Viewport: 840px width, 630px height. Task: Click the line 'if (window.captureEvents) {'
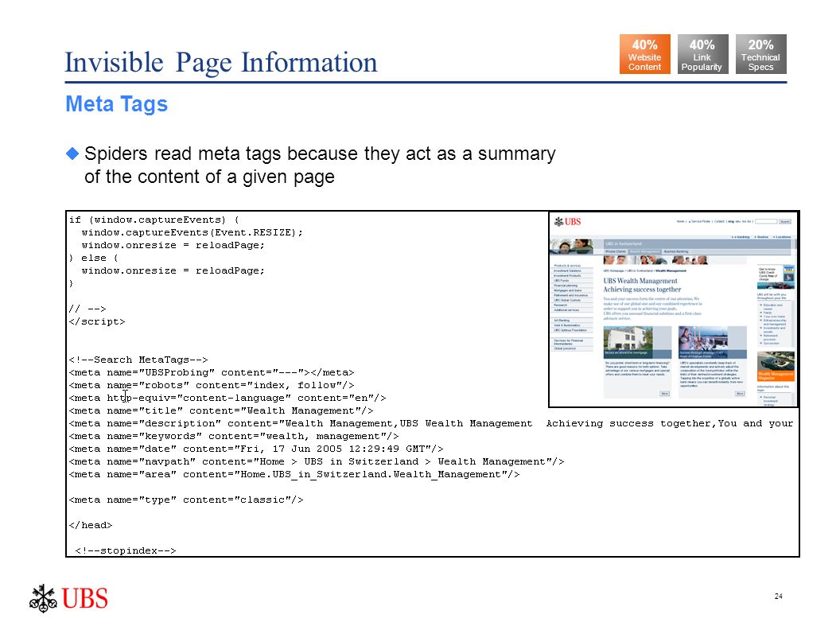[x=154, y=220]
